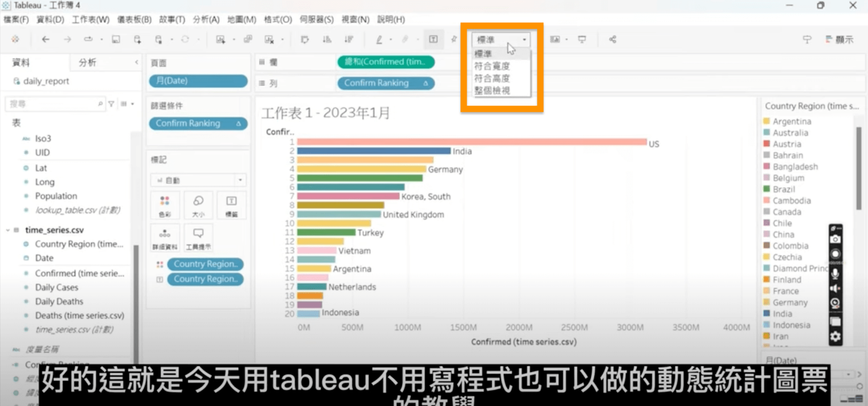Click the sort ascending toolbar icon
The width and height of the screenshot is (868, 406).
pos(327,40)
